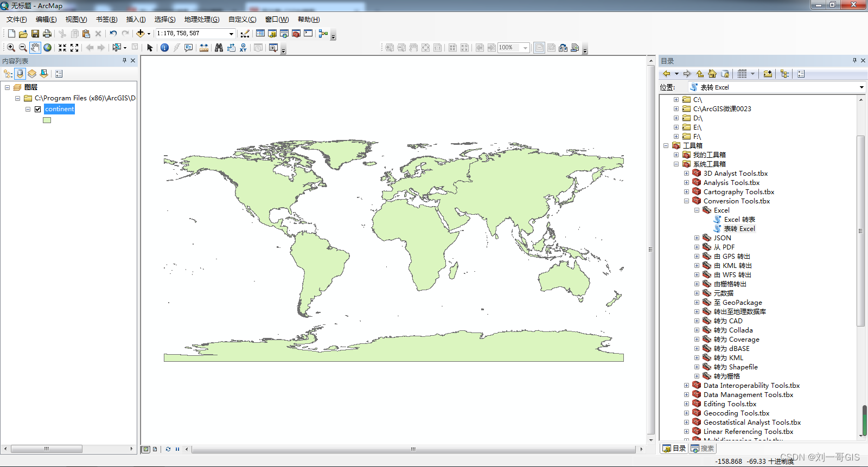Viewport: 868px width, 467px height.
Task: Open the Catalog window toolbar icon
Action: click(272, 34)
